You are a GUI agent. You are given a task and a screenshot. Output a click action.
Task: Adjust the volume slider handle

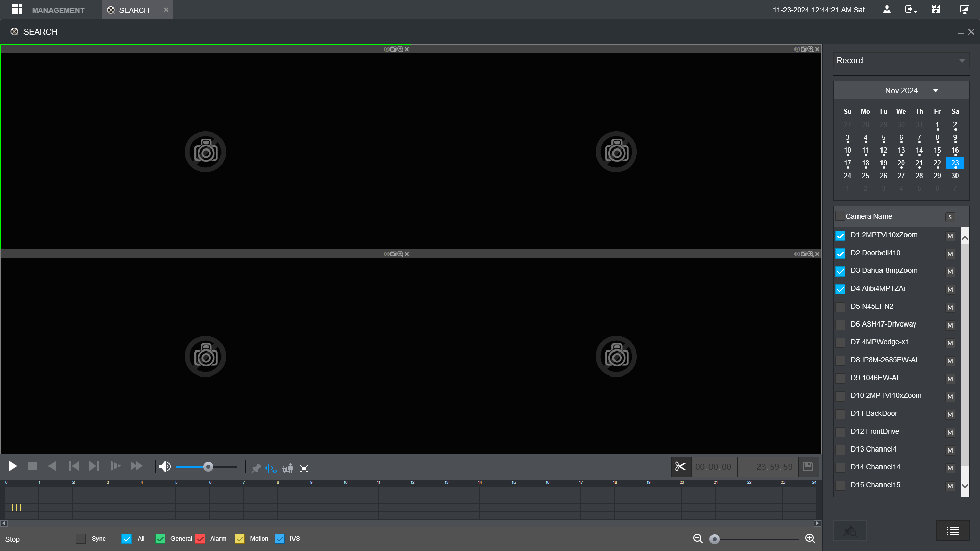point(208,467)
